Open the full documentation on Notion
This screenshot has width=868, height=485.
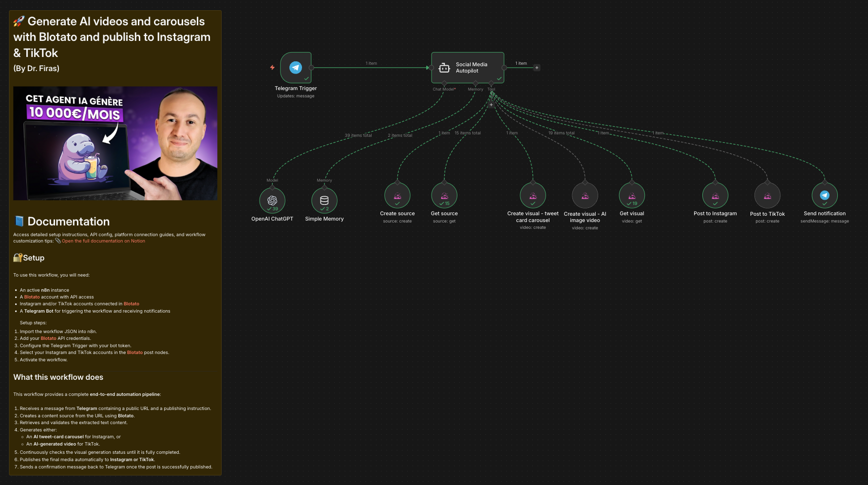point(103,241)
